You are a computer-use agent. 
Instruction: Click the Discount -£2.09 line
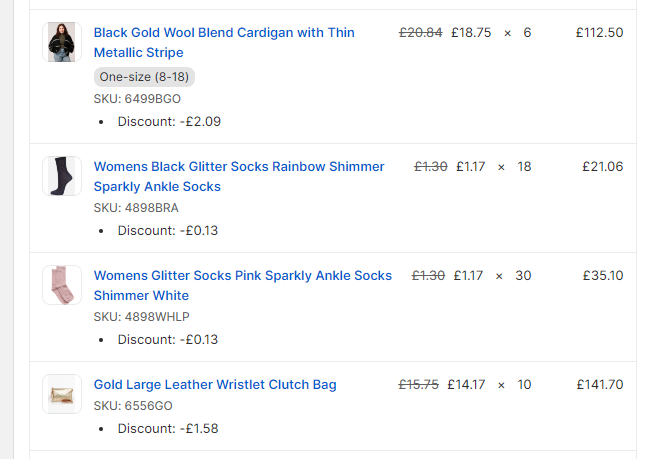[x=169, y=122]
